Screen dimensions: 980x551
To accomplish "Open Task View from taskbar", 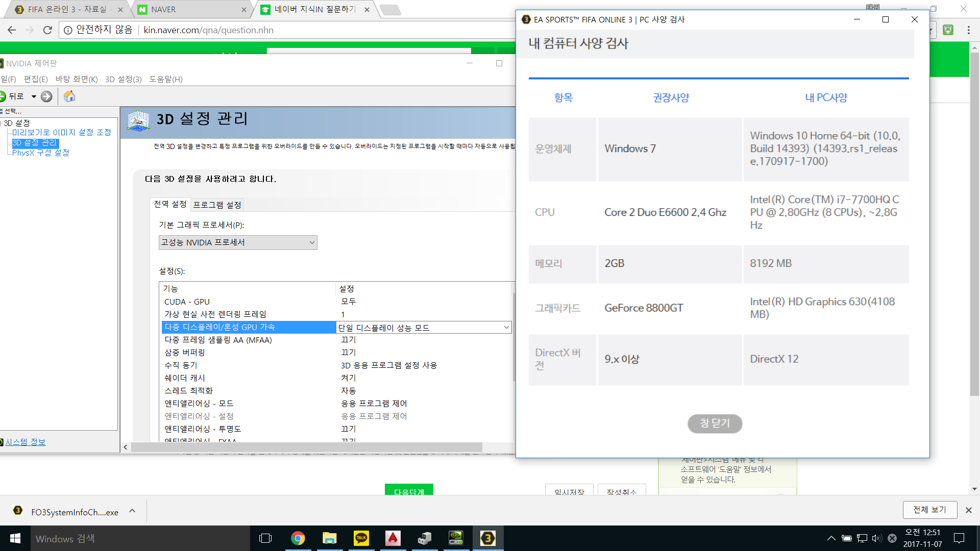I will click(x=265, y=538).
